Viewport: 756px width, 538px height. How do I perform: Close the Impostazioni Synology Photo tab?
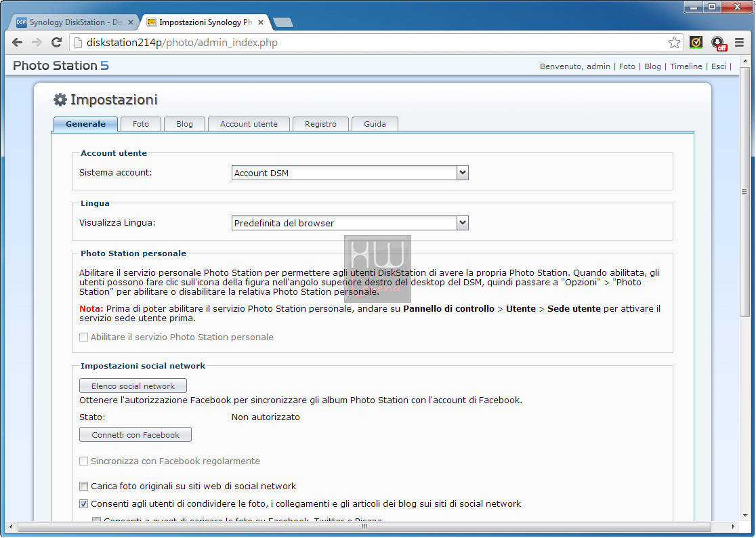pyautogui.click(x=260, y=22)
